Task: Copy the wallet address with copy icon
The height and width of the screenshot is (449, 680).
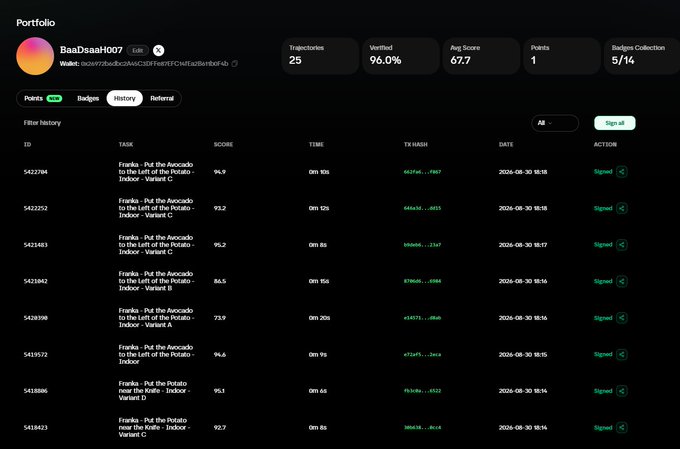Action: pyautogui.click(x=235, y=63)
